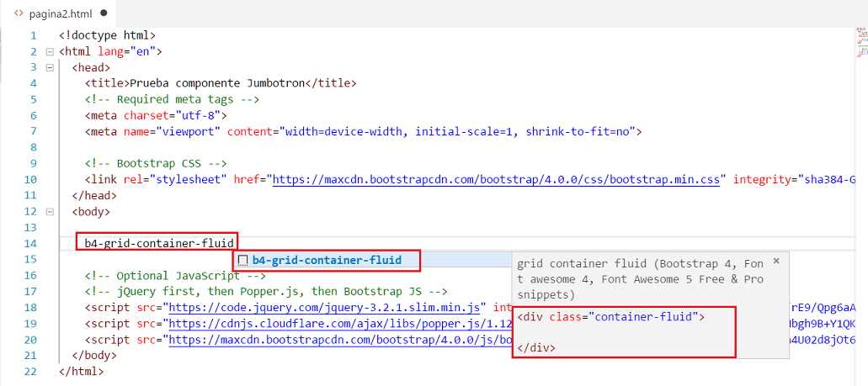This screenshot has width=868, height=386.
Task: Click the closing </body> tag on line 21
Action: click(94, 355)
